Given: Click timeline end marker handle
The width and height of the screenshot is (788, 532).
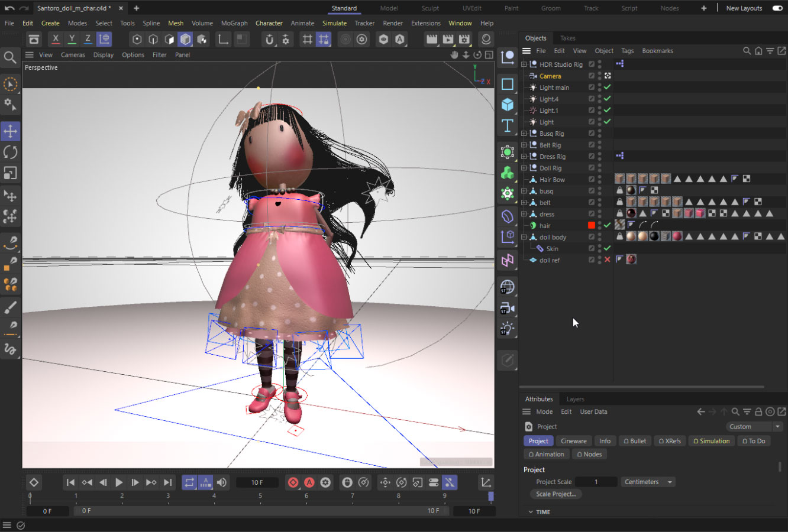Looking at the screenshot, I should pyautogui.click(x=491, y=497).
